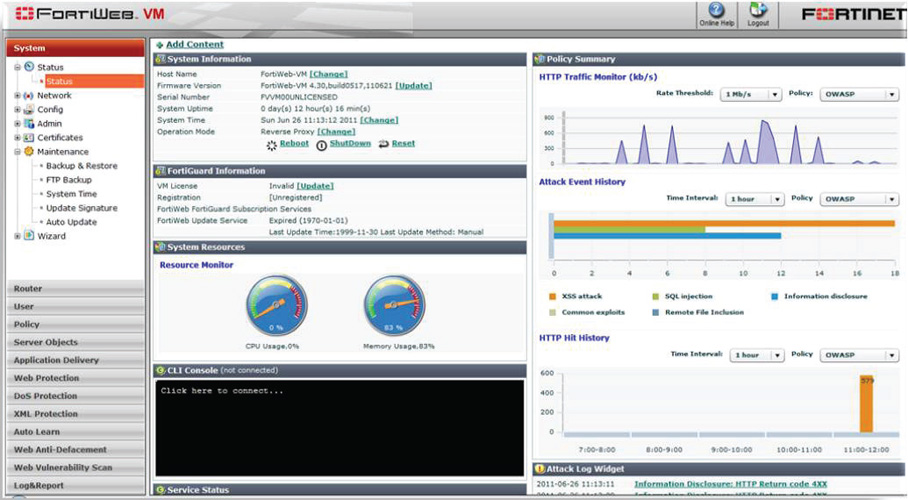908x500 pixels.
Task: Click the orange 11:00-12:00 hit bar
Action: (x=866, y=404)
